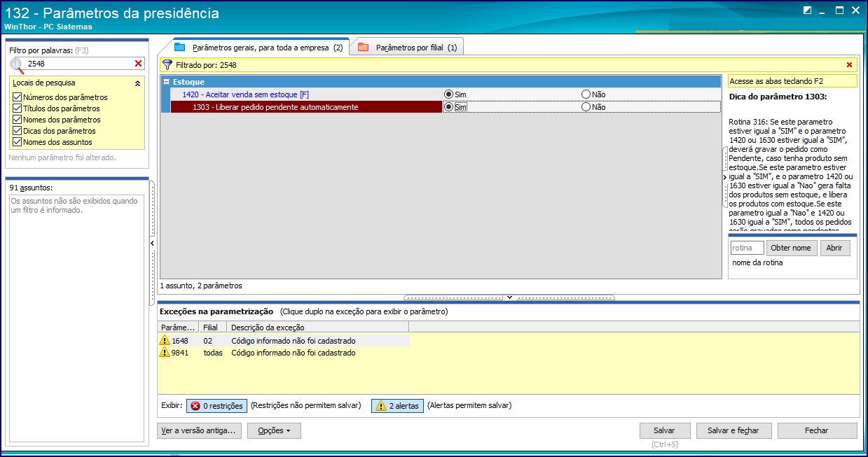Click the blue folder icon on general tab
868x457 pixels.
(179, 47)
